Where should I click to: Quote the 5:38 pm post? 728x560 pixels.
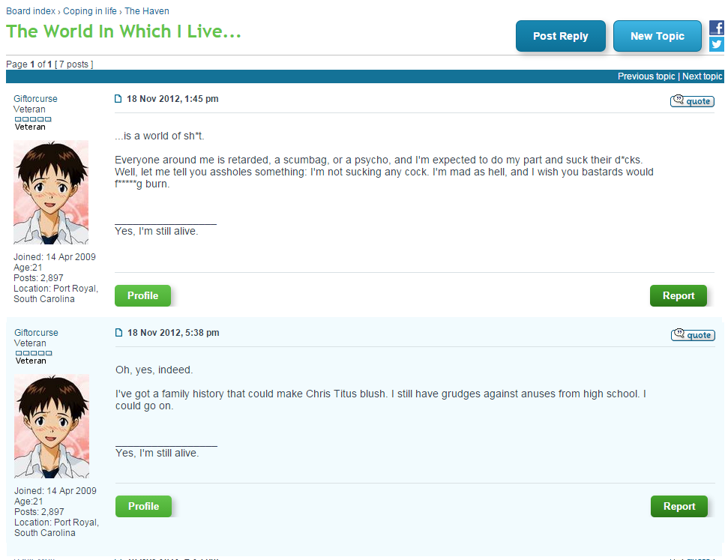tap(693, 335)
